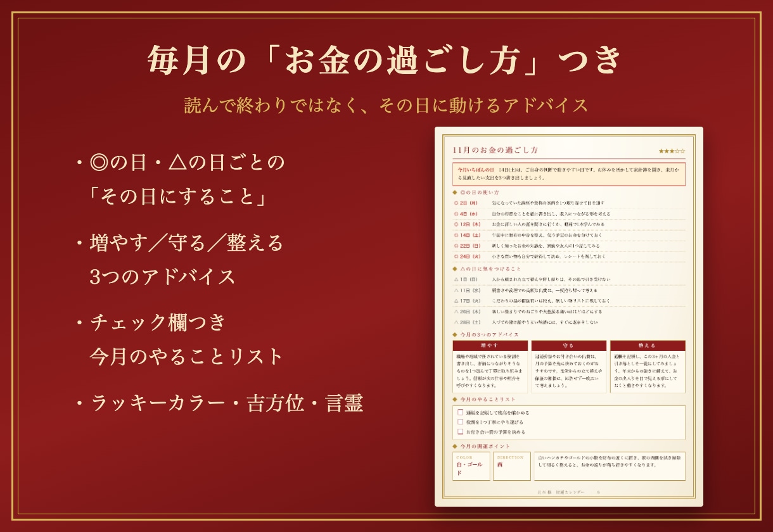Select the ◎ 24日（火） row

569,256
